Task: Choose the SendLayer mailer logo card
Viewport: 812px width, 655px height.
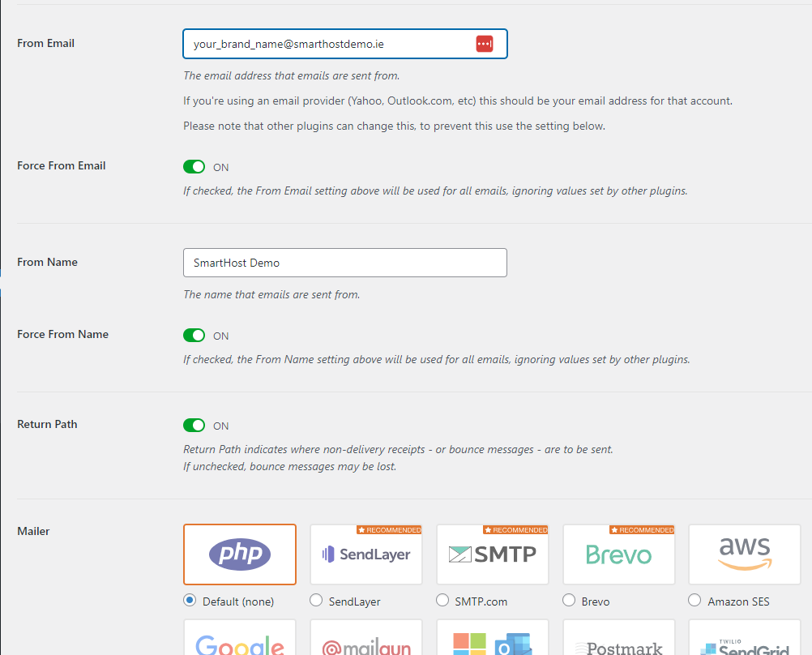Action: (x=366, y=554)
